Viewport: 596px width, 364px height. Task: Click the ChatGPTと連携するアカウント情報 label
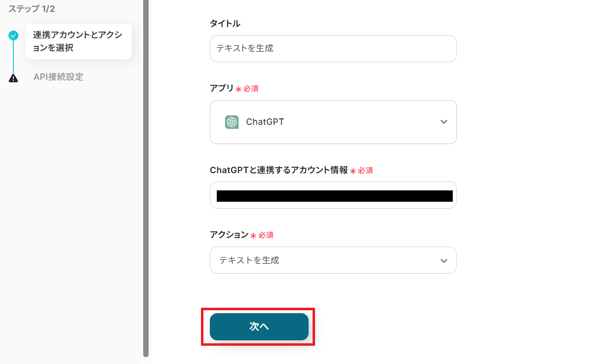coord(279,170)
